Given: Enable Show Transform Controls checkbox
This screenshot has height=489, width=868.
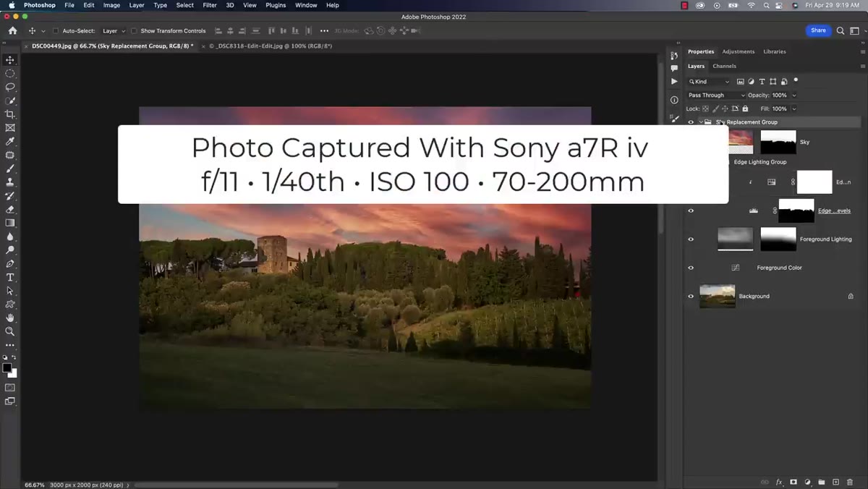Looking at the screenshot, I should point(134,31).
